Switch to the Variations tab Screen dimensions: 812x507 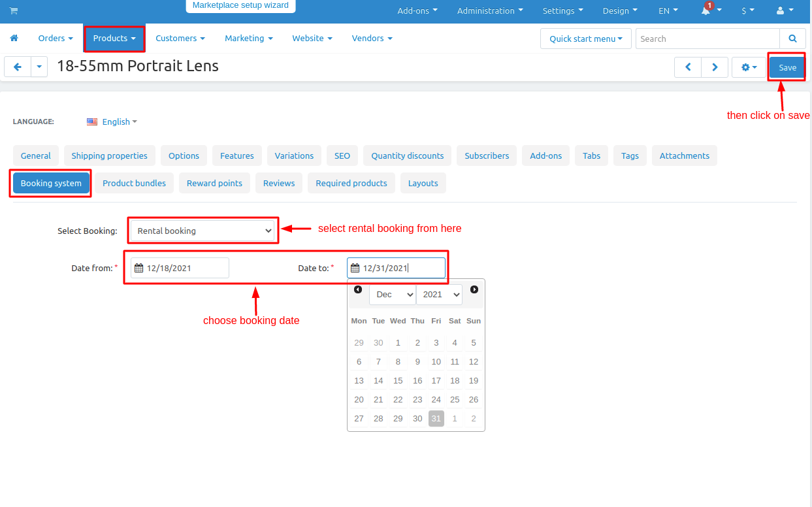click(x=294, y=155)
